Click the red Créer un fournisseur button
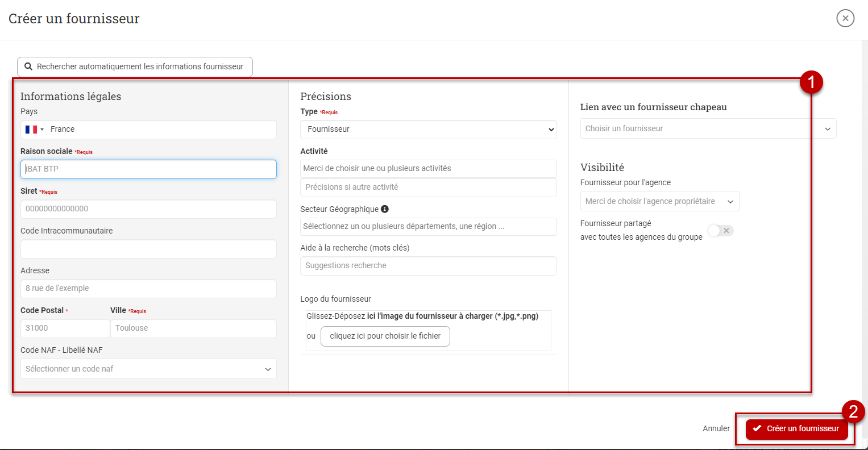868x450 pixels. pos(796,429)
